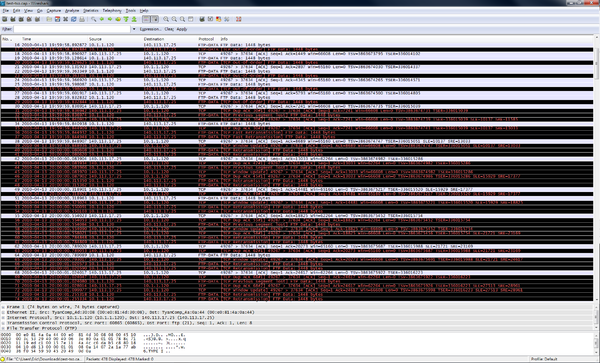Image resolution: width=600 pixels, height=363 pixels.
Task: Toggle packet list colorization
Action: click(146, 19)
